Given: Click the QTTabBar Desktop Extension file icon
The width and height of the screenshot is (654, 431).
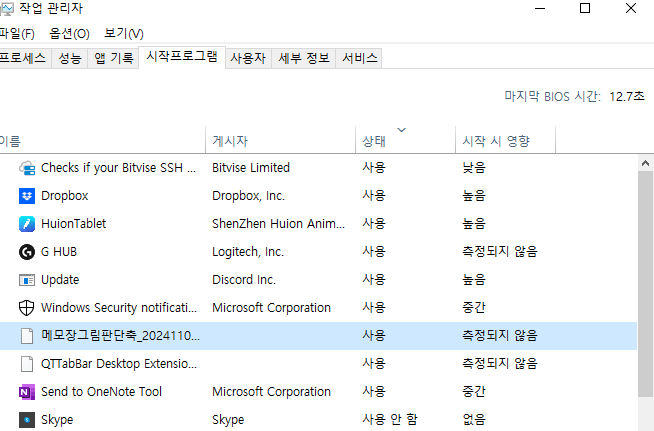Looking at the screenshot, I should (27, 363).
